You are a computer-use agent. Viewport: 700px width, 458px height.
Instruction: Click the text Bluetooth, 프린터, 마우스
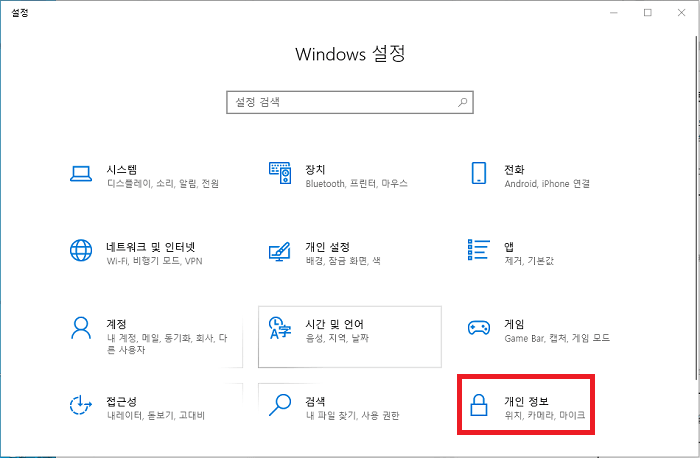[x=356, y=184]
